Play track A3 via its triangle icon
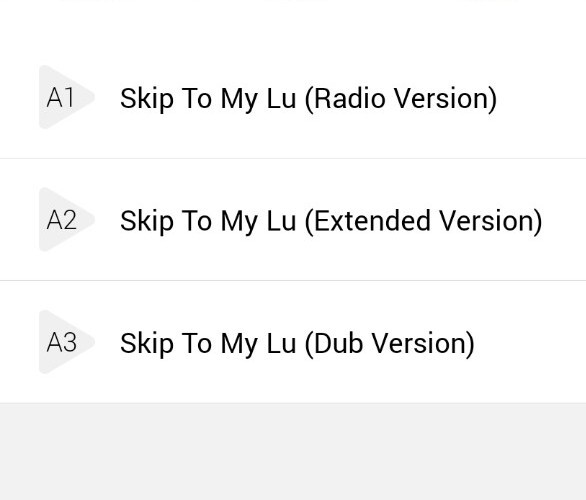Image resolution: width=586 pixels, height=500 pixels. point(66,342)
